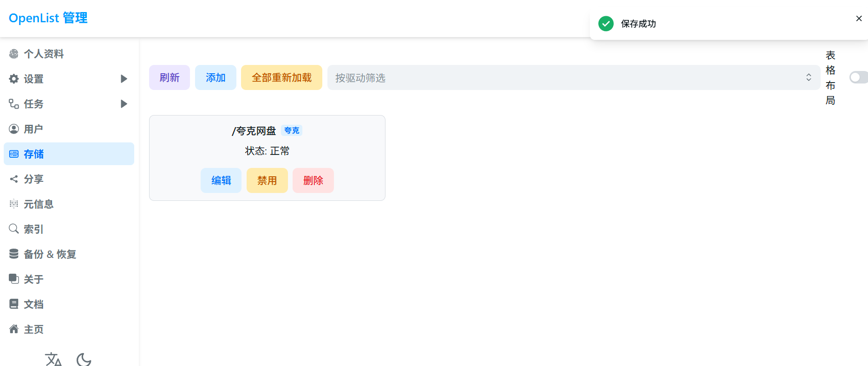Click the database icon for 备份 & 恢复
Screen dimensions: 868x366
point(14,254)
